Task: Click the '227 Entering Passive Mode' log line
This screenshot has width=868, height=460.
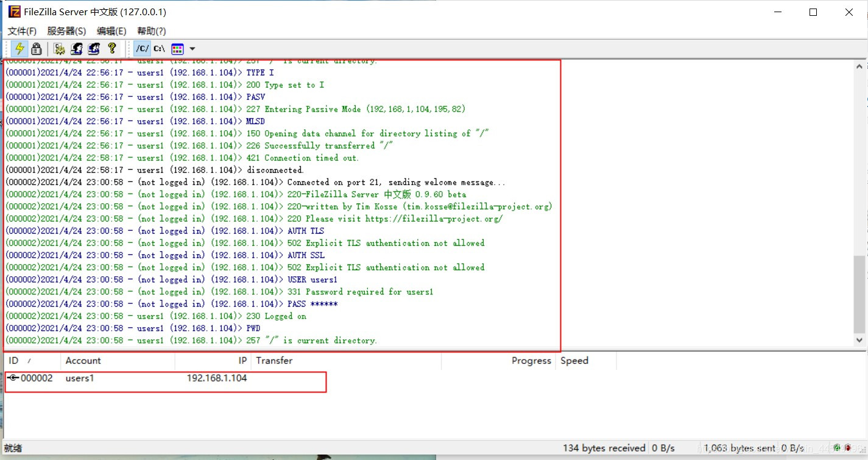Action: (235, 109)
